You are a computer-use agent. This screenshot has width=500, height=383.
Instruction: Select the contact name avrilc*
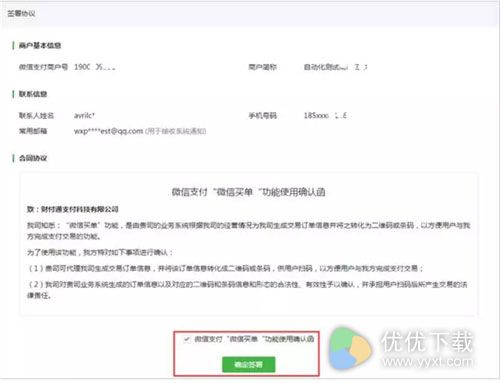click(84, 116)
